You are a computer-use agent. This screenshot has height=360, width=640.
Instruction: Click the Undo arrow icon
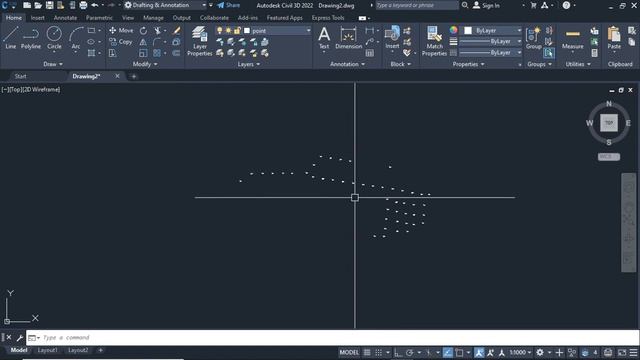pyautogui.click(x=95, y=5)
